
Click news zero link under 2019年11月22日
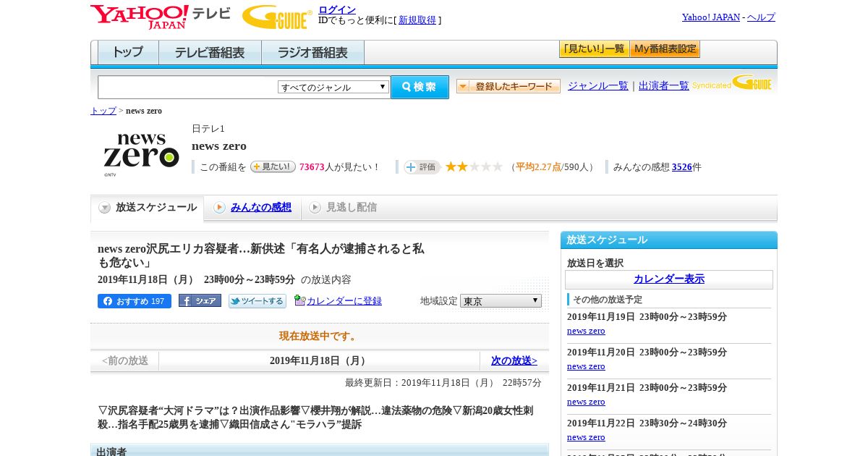click(x=586, y=437)
